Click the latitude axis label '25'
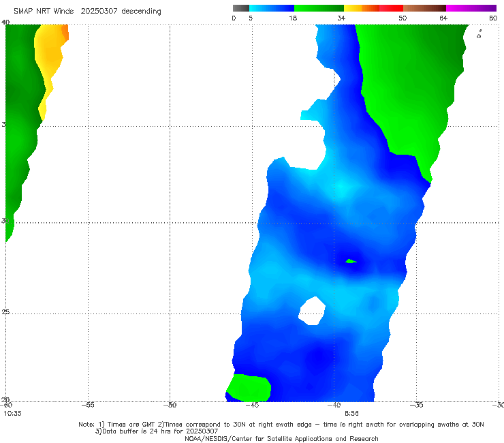504x443 pixels. click(5, 312)
